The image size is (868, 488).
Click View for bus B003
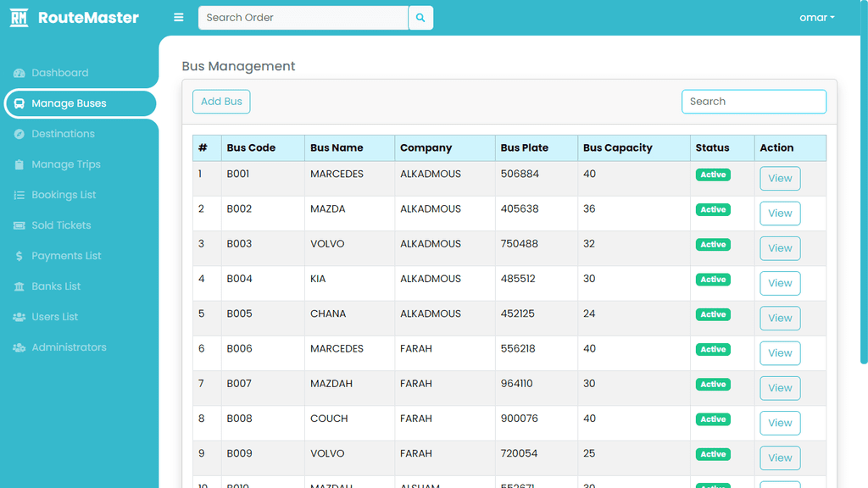coord(780,248)
